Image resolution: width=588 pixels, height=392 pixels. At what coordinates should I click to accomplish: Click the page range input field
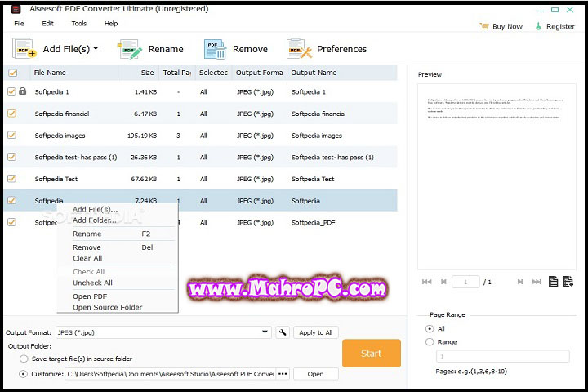(502, 356)
